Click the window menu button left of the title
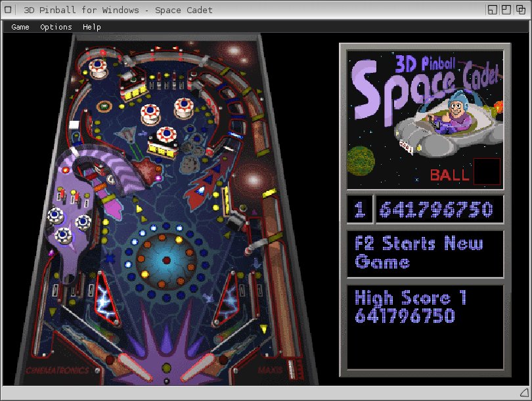532x401 pixels. click(x=8, y=10)
